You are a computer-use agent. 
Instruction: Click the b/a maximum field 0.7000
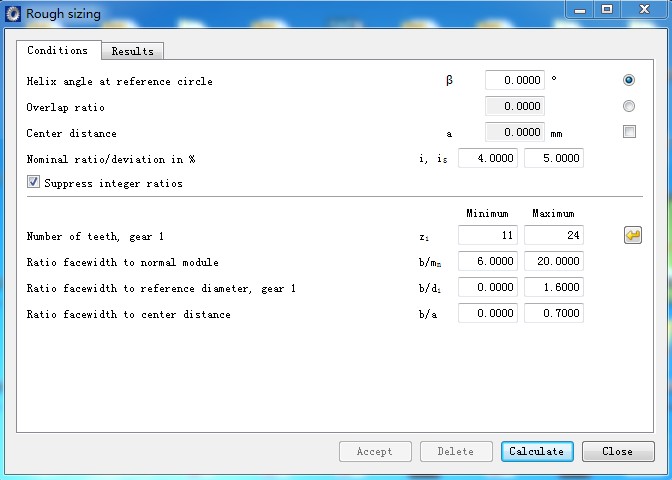[553, 314]
